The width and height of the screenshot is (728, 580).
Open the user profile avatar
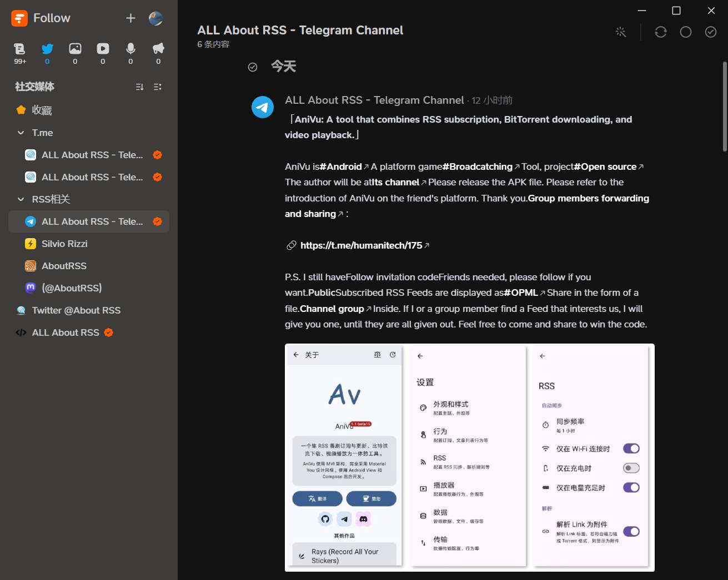click(x=155, y=18)
